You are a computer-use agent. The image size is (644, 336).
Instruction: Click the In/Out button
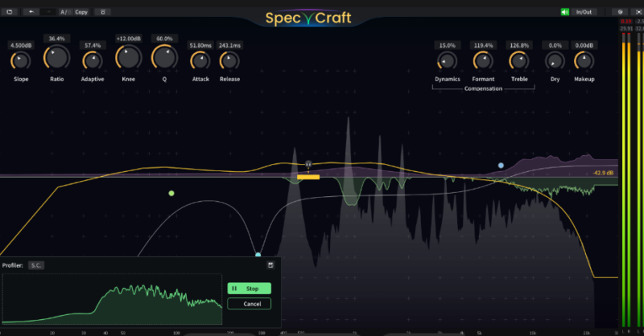coord(584,12)
